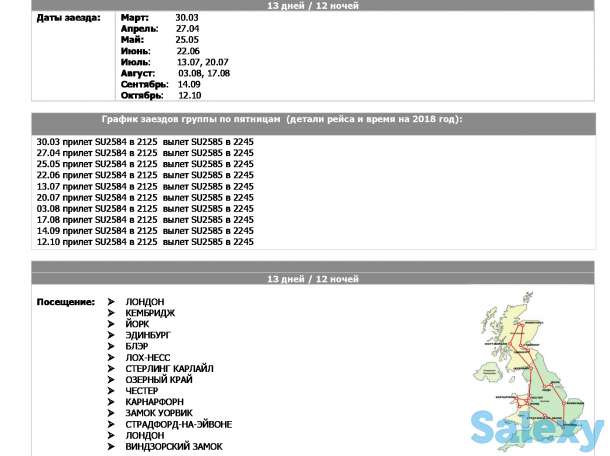610x456 pixels.
Task: Click the top '13 дней / 12 ночей' header bar
Action: 312,6
